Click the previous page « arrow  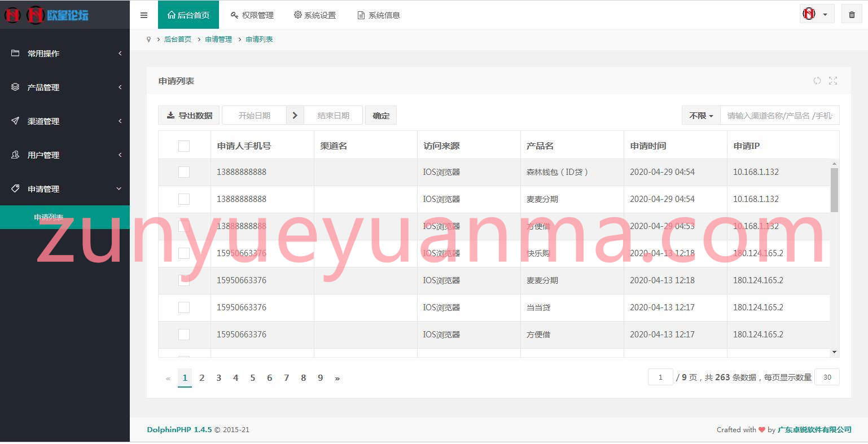click(x=168, y=379)
